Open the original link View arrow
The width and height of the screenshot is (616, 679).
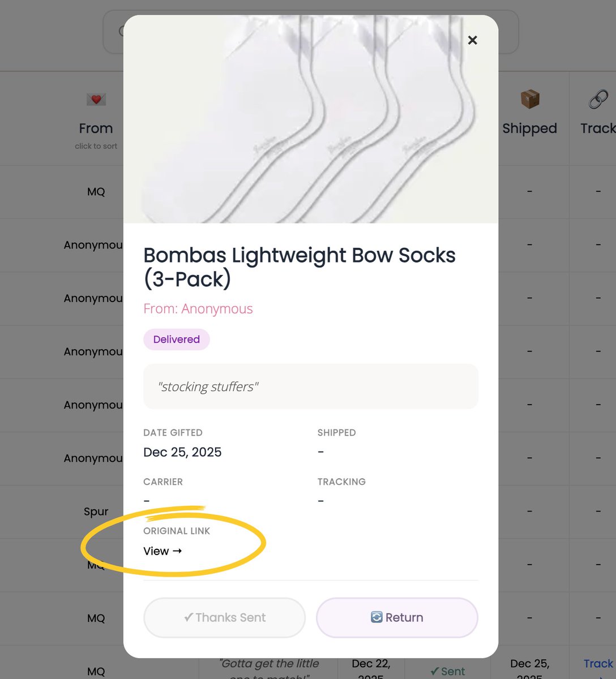click(162, 551)
